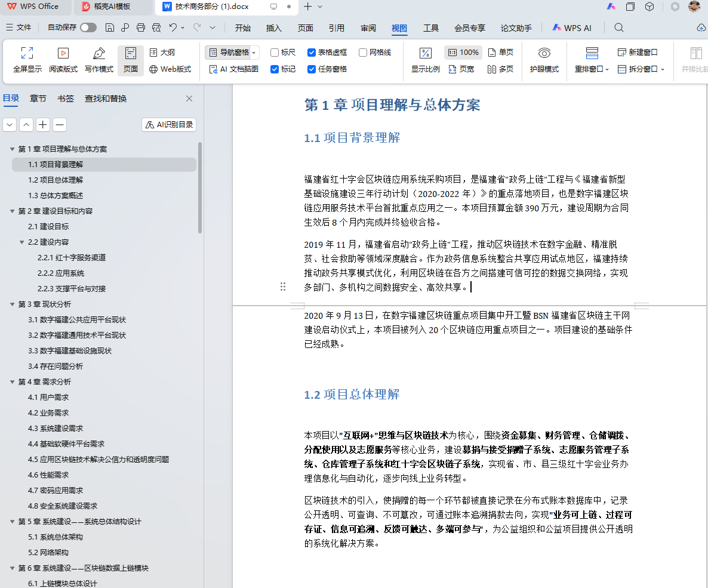
Task: Click the Save icon in quick toolbar
Action: [x=109, y=27]
